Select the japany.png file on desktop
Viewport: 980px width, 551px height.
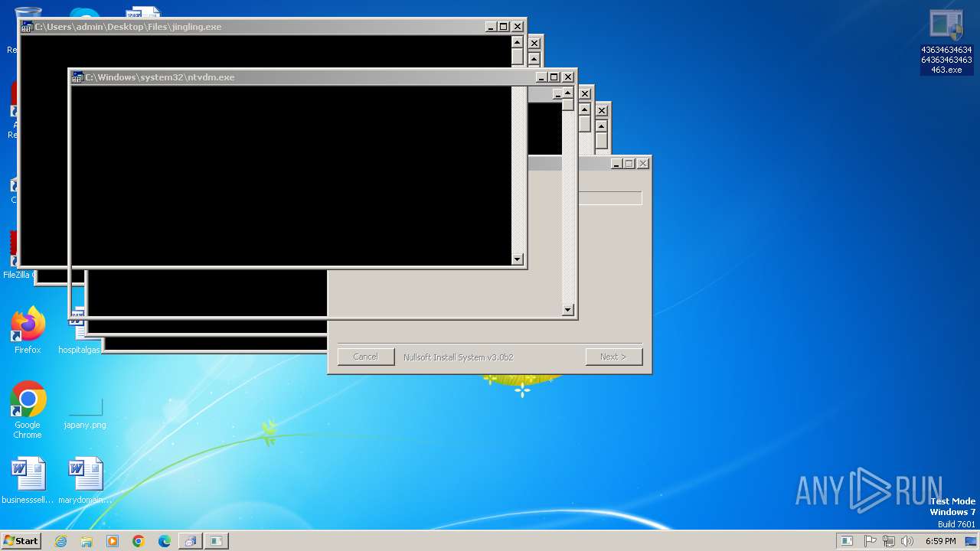coord(85,413)
